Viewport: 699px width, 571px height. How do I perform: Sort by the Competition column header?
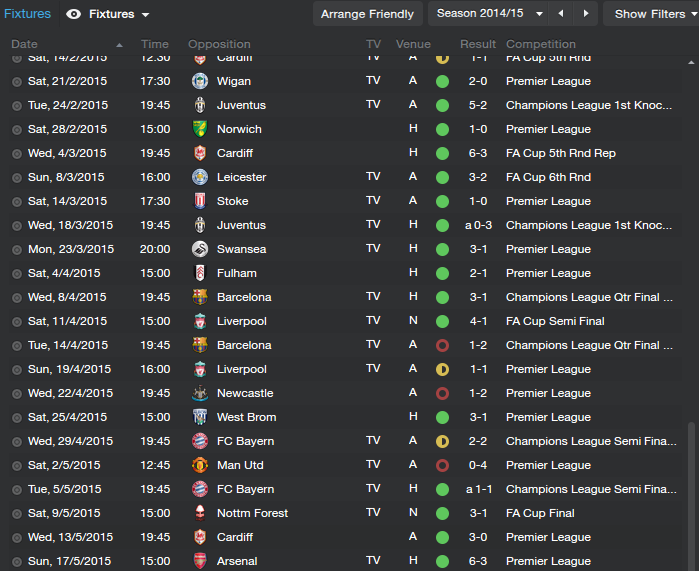tap(541, 44)
